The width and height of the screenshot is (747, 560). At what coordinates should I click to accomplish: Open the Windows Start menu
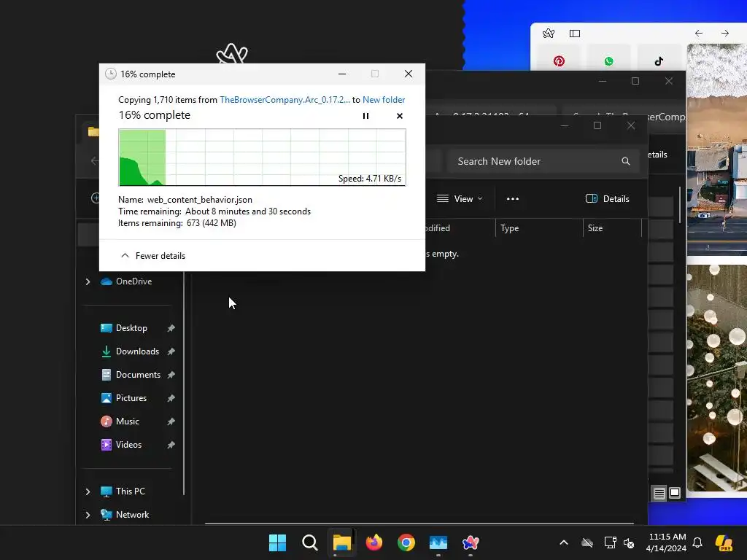277,542
